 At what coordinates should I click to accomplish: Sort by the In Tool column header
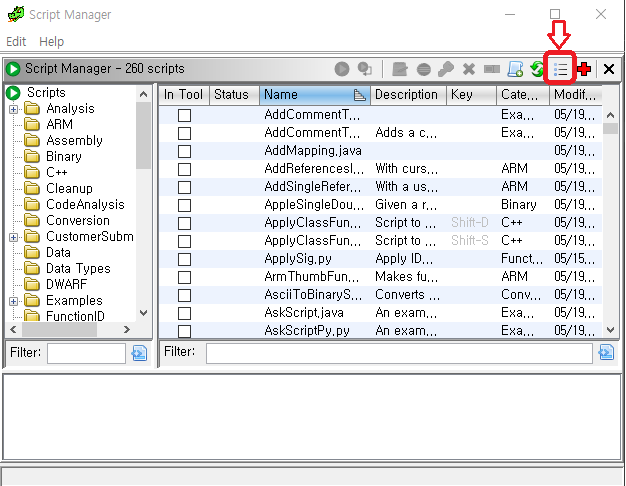click(184, 95)
